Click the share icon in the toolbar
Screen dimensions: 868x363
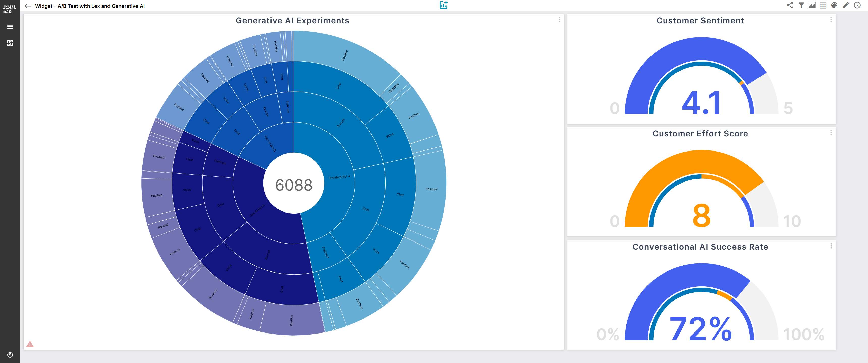pyautogui.click(x=789, y=7)
